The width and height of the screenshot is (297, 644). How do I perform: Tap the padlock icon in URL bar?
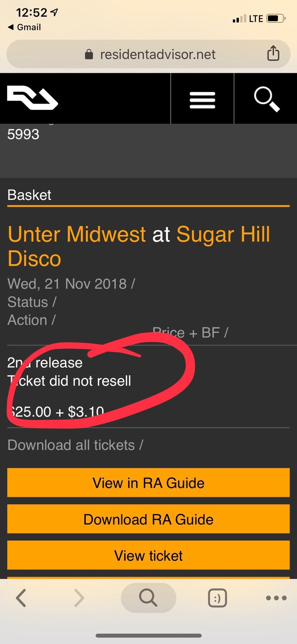click(x=89, y=54)
